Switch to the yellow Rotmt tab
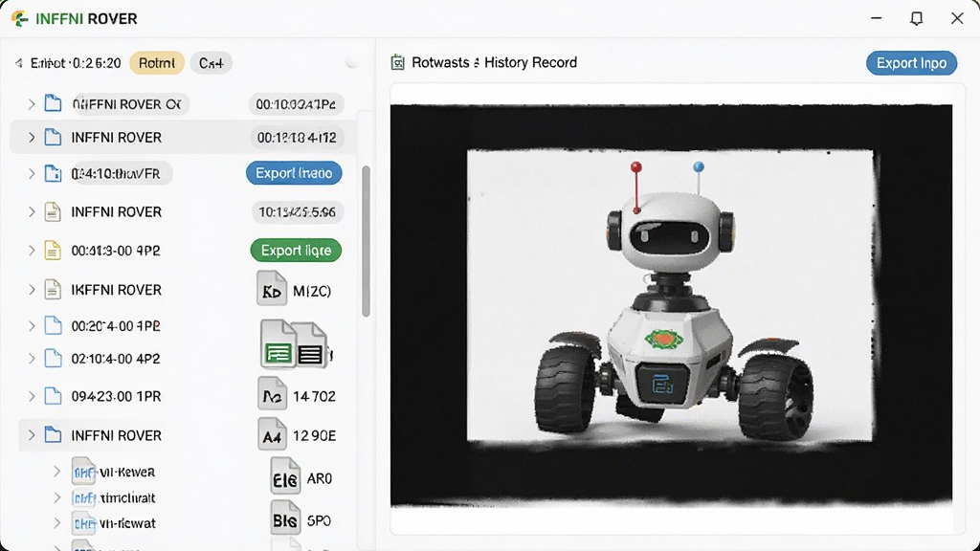The image size is (980, 551). click(157, 63)
